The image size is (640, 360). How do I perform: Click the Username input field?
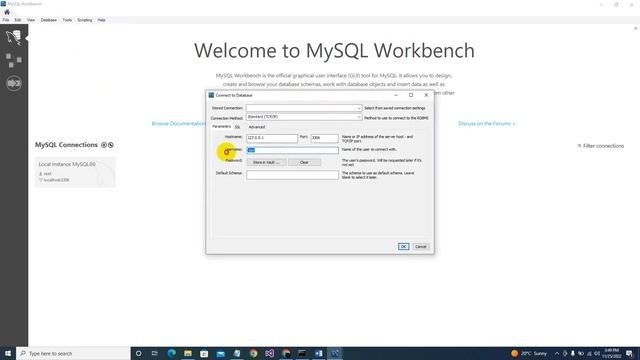coord(292,150)
